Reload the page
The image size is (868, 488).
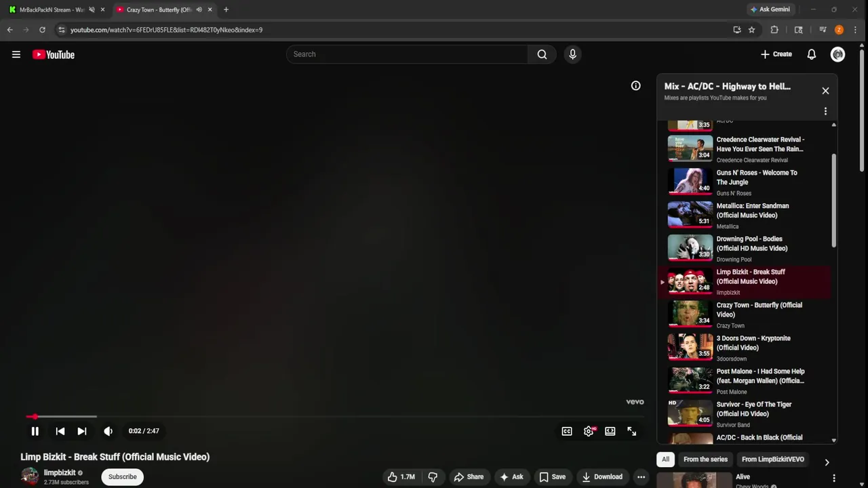(42, 30)
